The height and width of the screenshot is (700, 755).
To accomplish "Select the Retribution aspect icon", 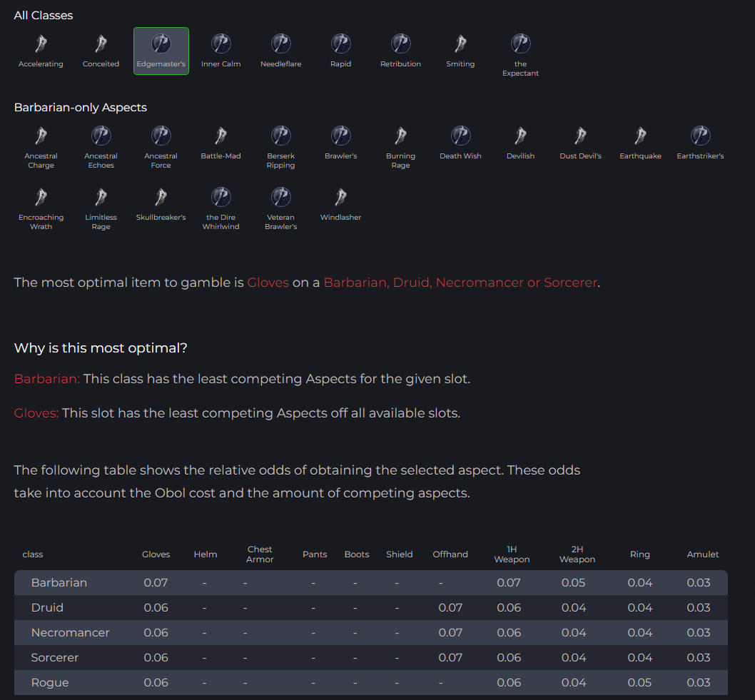I will pyautogui.click(x=400, y=44).
